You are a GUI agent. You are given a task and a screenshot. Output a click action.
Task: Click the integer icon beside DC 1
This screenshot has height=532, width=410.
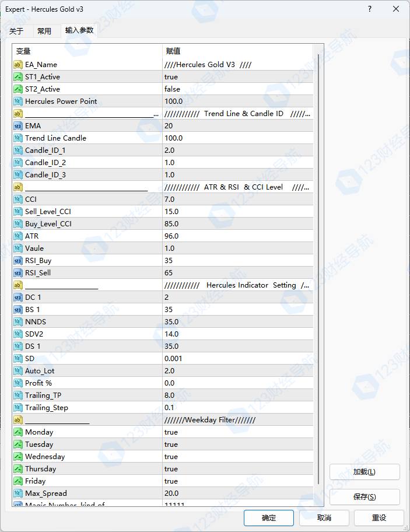[x=18, y=297]
